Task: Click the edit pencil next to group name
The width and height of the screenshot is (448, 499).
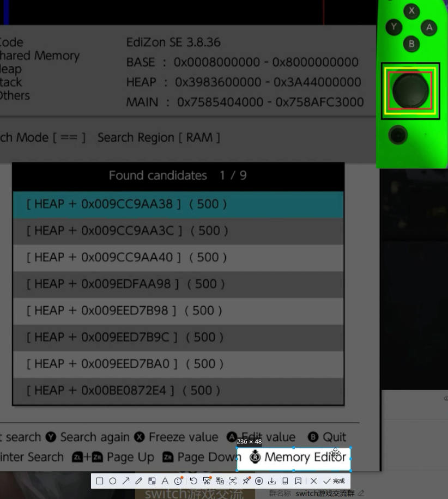Action: click(361, 494)
